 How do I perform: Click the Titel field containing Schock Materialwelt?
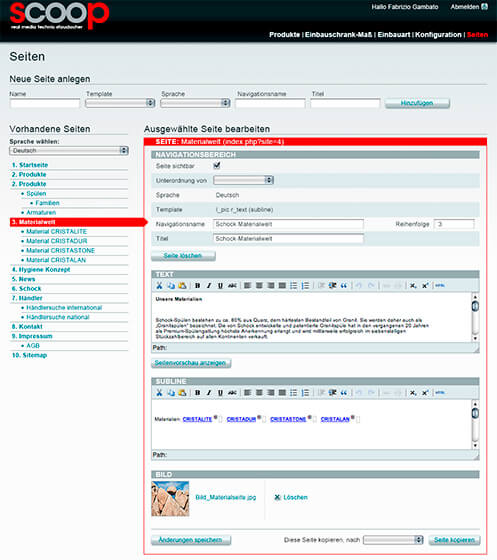(288, 239)
